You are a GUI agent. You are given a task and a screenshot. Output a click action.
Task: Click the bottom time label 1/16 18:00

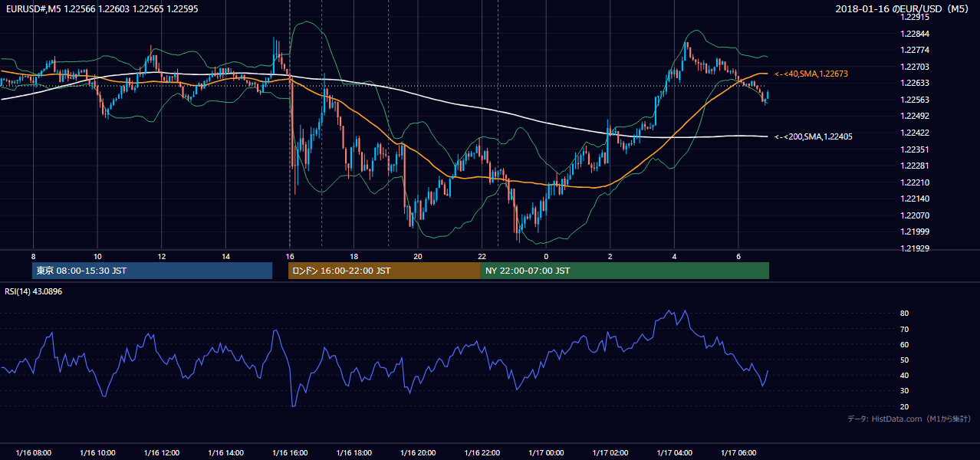point(354,453)
